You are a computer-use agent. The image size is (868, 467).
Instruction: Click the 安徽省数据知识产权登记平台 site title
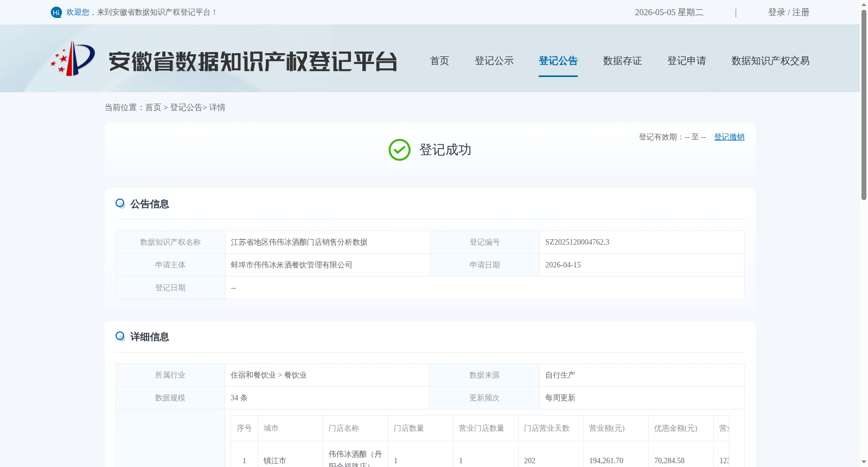click(253, 61)
